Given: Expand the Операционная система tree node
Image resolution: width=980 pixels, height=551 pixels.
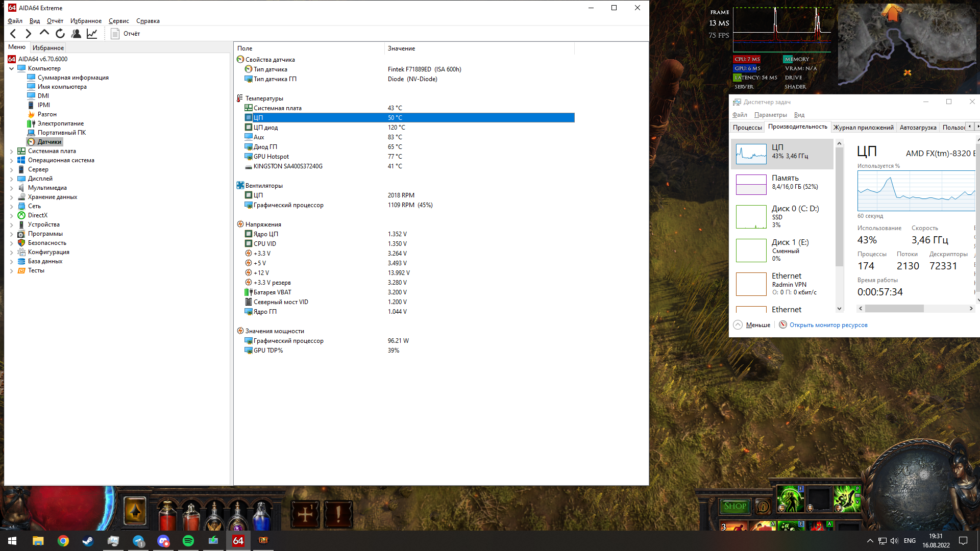Looking at the screenshot, I should (x=11, y=160).
